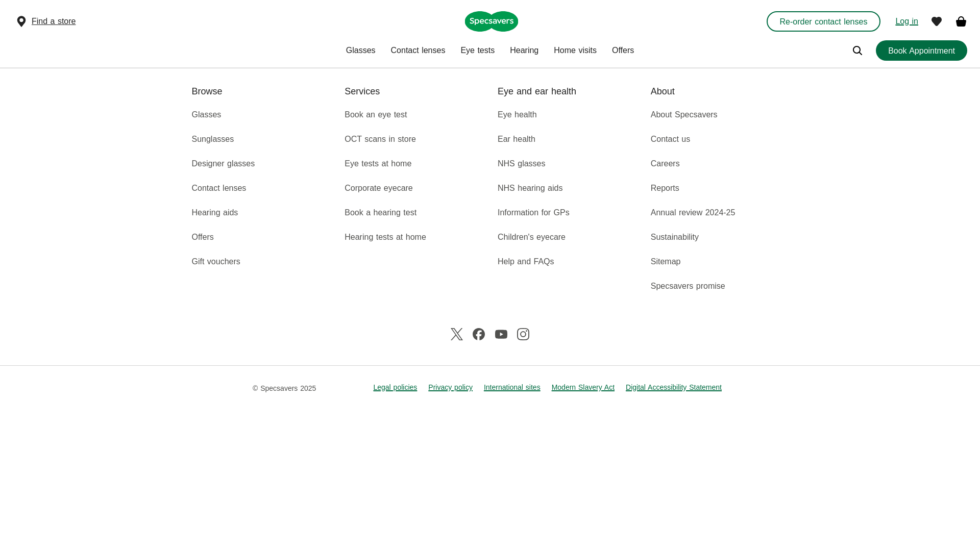This screenshot has width=980, height=551.
Task: Open Corporate eyecare link
Action: click(x=378, y=188)
